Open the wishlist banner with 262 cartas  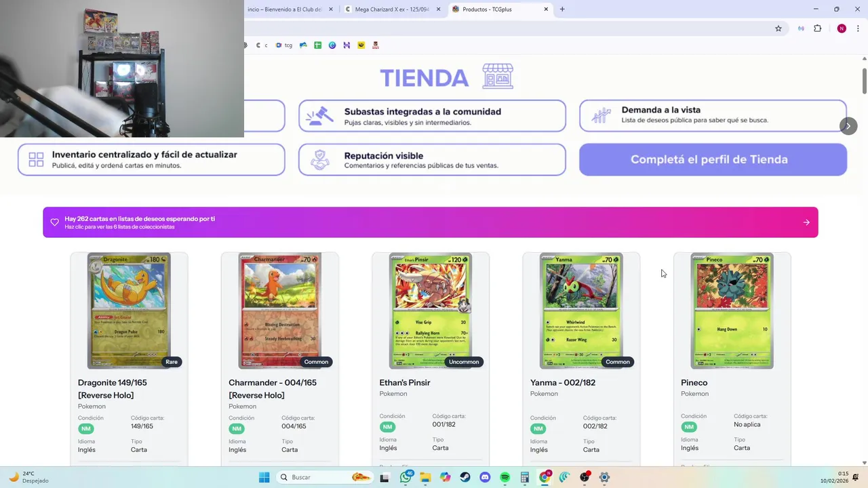431,222
